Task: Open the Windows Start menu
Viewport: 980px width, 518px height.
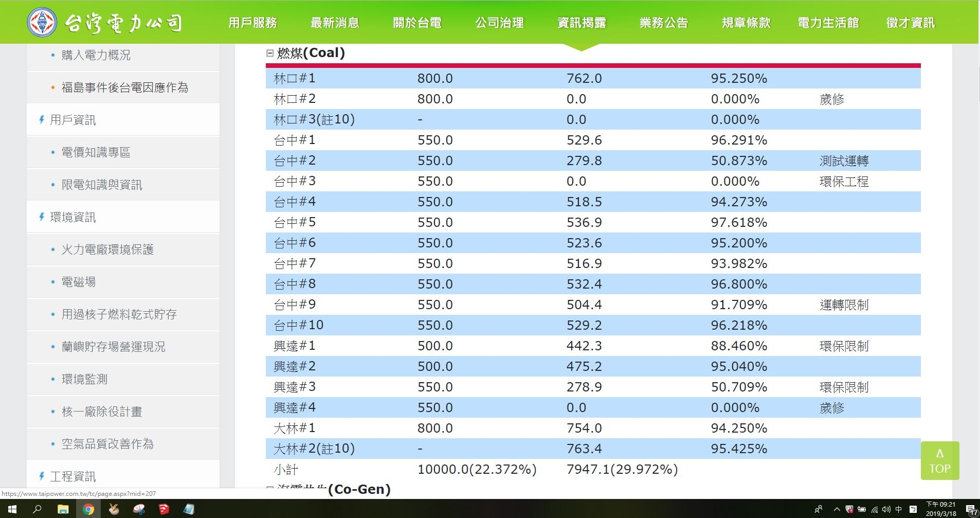Action: 12,509
